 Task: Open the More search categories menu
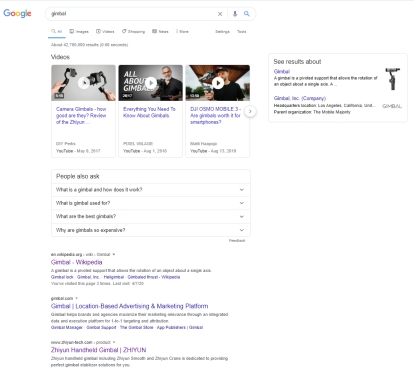pos(182,31)
